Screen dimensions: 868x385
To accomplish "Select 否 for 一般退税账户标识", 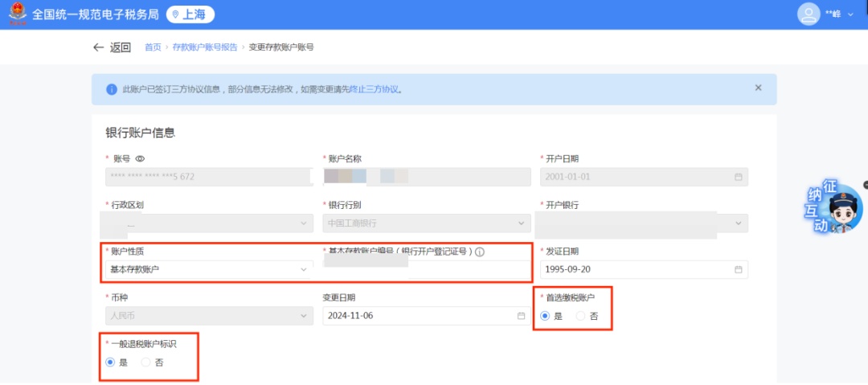I will pos(146,362).
